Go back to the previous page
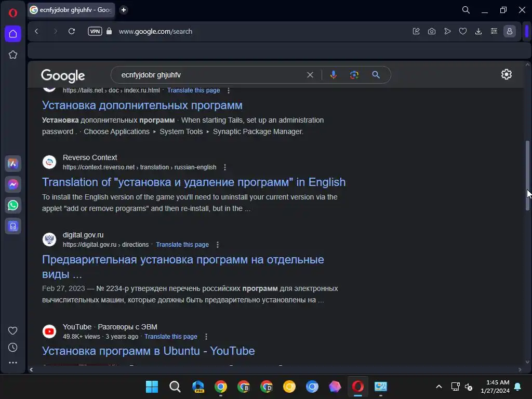The height and width of the screenshot is (399, 532). (37, 31)
